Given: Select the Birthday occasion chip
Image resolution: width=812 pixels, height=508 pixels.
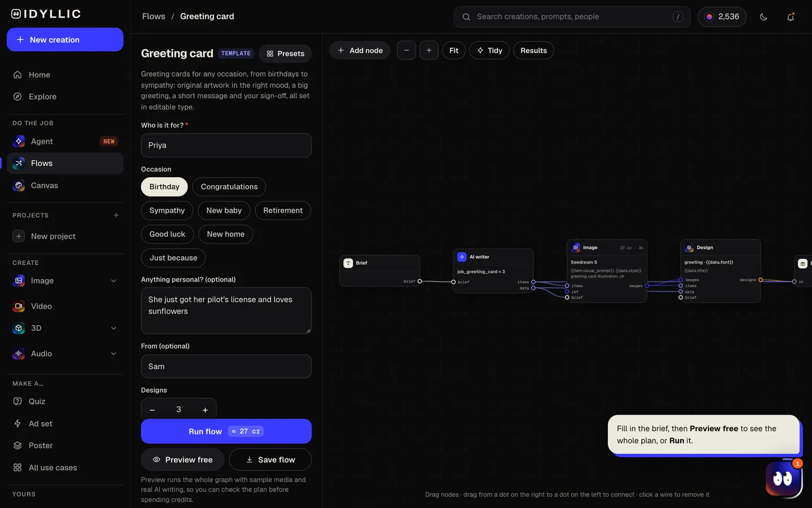Looking at the screenshot, I should 164,187.
